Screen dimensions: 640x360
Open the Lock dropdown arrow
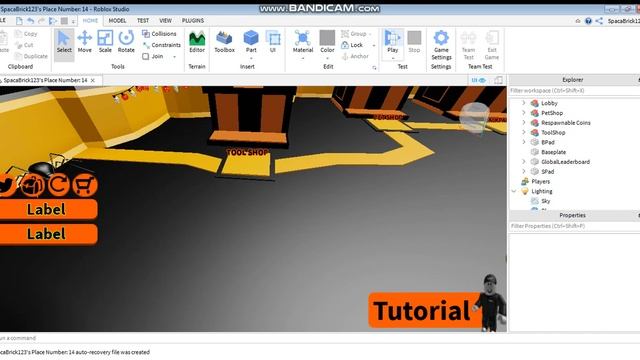click(374, 45)
